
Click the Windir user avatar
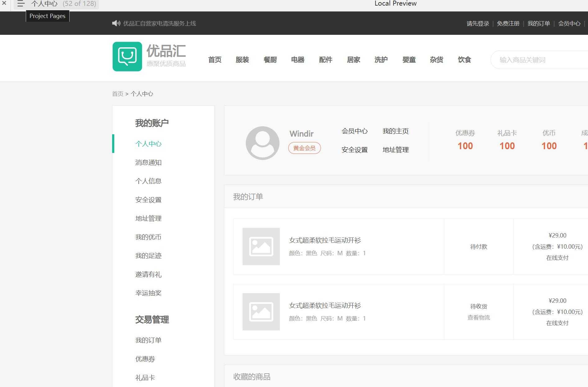pyautogui.click(x=262, y=143)
